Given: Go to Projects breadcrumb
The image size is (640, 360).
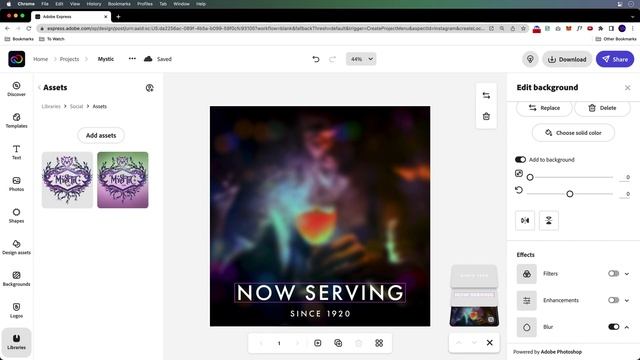Looking at the screenshot, I should pyautogui.click(x=69, y=59).
